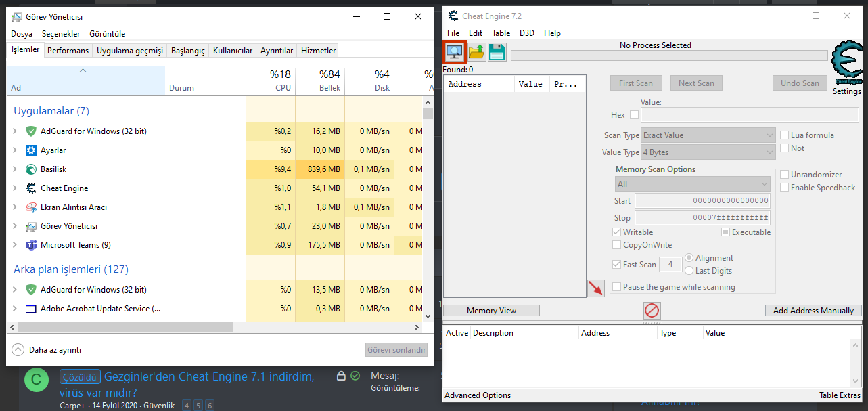The width and height of the screenshot is (868, 411).
Task: Toggle Enable Speedhack checkbox
Action: pyautogui.click(x=785, y=188)
